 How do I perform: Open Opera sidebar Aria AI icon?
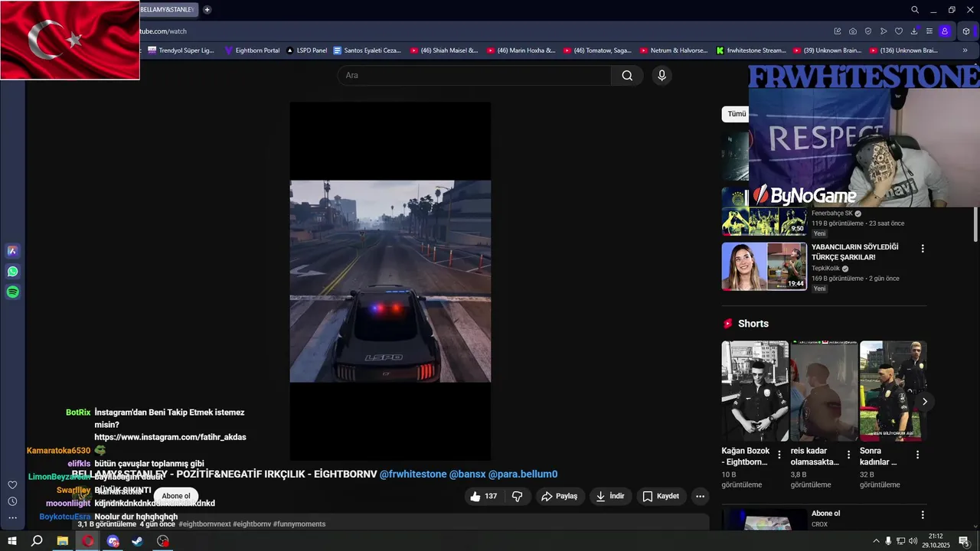coord(12,251)
